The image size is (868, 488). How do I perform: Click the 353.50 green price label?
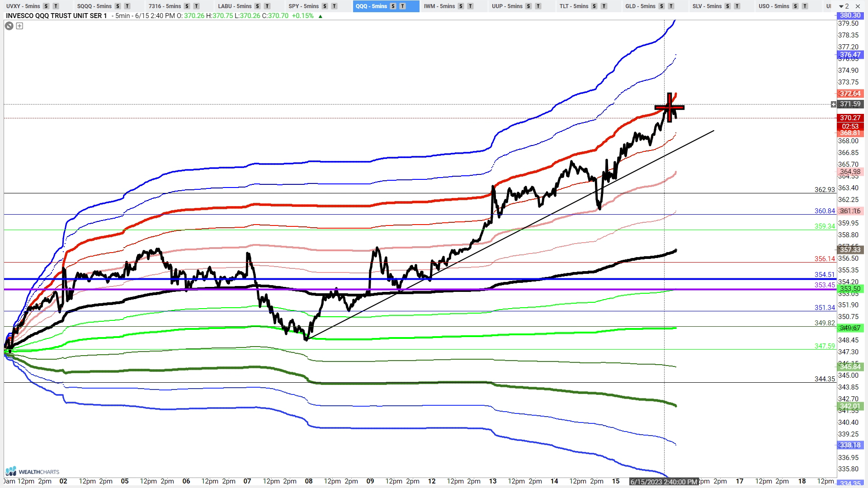click(850, 289)
